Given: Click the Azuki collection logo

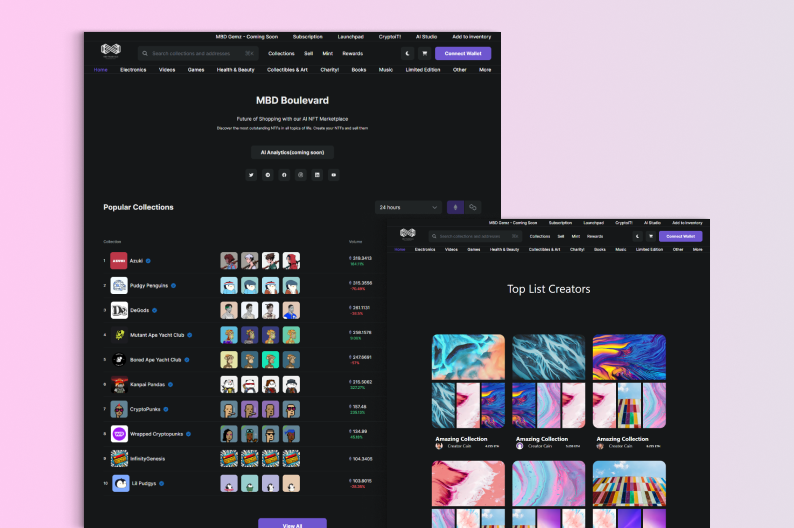Looking at the screenshot, I should [119, 260].
